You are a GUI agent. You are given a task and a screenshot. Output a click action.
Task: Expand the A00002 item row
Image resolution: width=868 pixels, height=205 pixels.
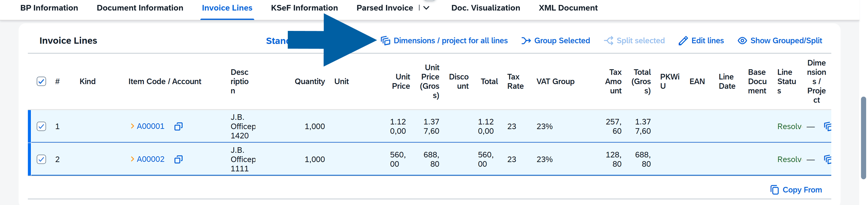coord(132,159)
